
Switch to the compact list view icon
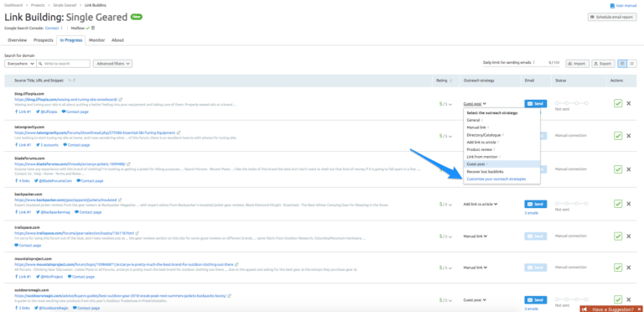[631, 64]
